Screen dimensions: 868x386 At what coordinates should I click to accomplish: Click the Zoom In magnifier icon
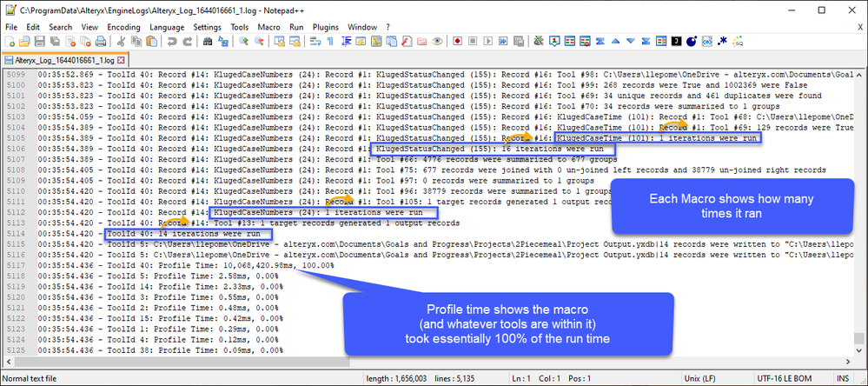pos(243,41)
